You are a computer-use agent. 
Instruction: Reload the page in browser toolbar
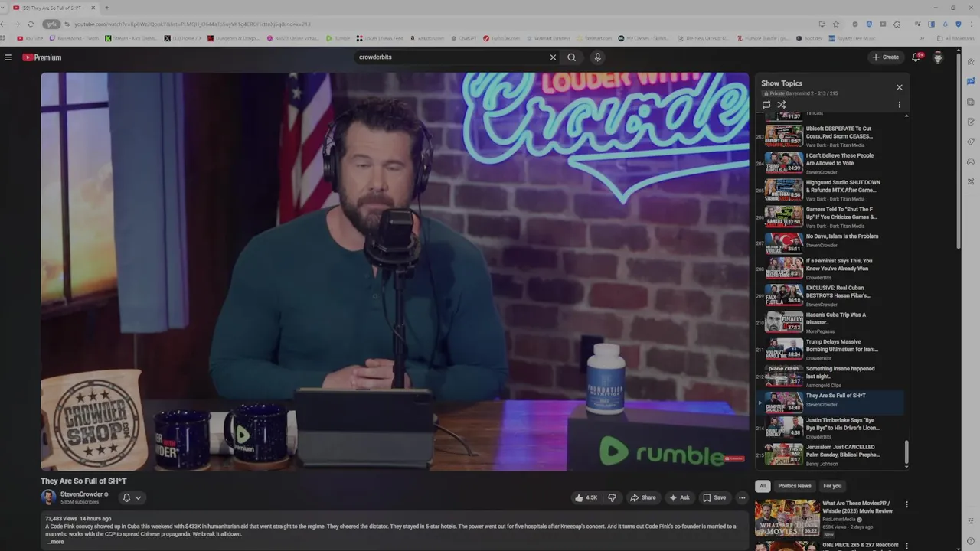(31, 24)
